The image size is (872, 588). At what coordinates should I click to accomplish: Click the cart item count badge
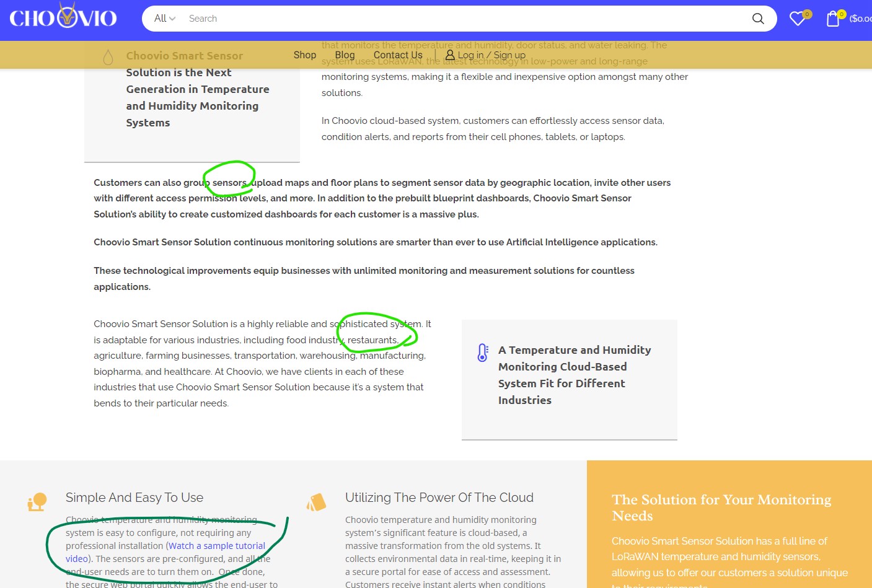coord(841,14)
